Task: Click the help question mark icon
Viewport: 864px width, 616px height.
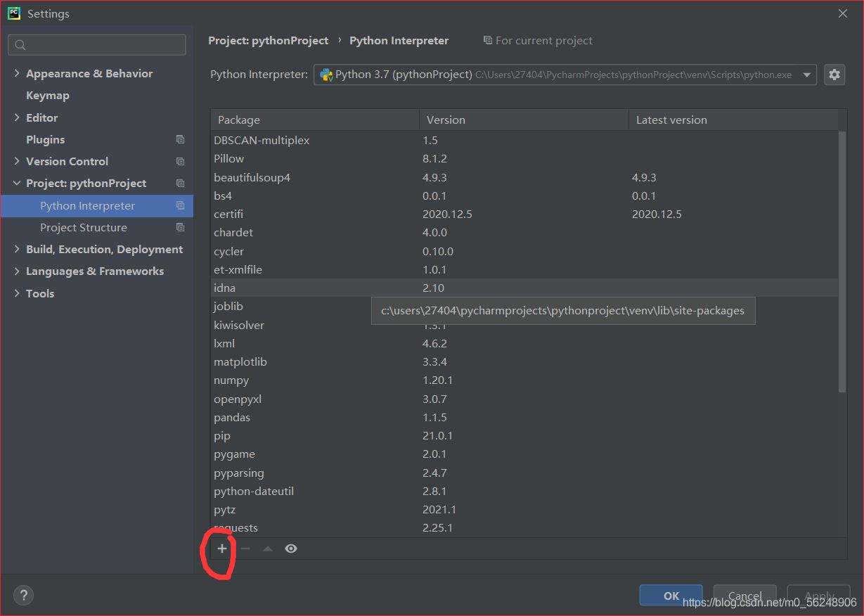Action: tap(23, 596)
